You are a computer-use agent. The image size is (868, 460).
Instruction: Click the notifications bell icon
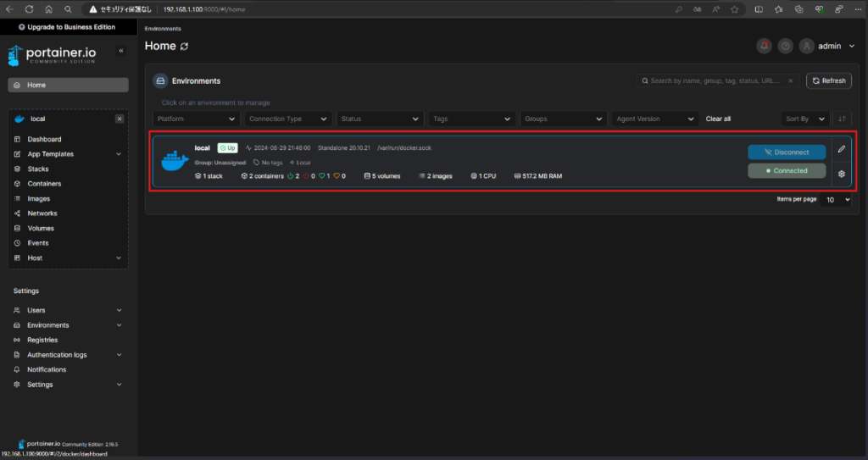point(764,46)
